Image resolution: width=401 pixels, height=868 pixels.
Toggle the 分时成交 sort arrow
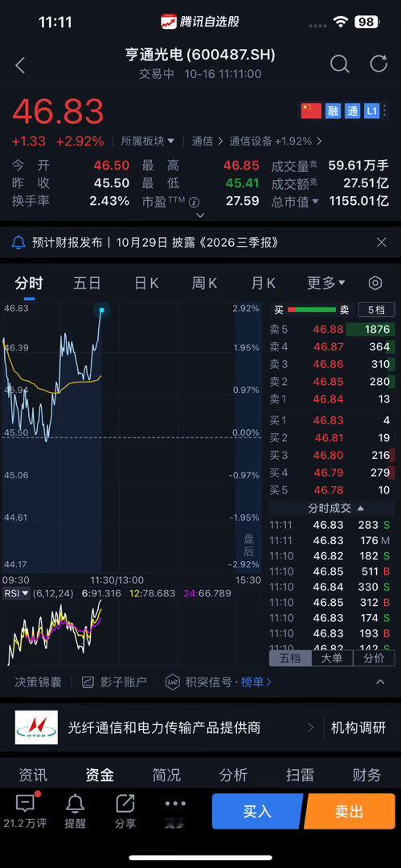[x=361, y=508]
